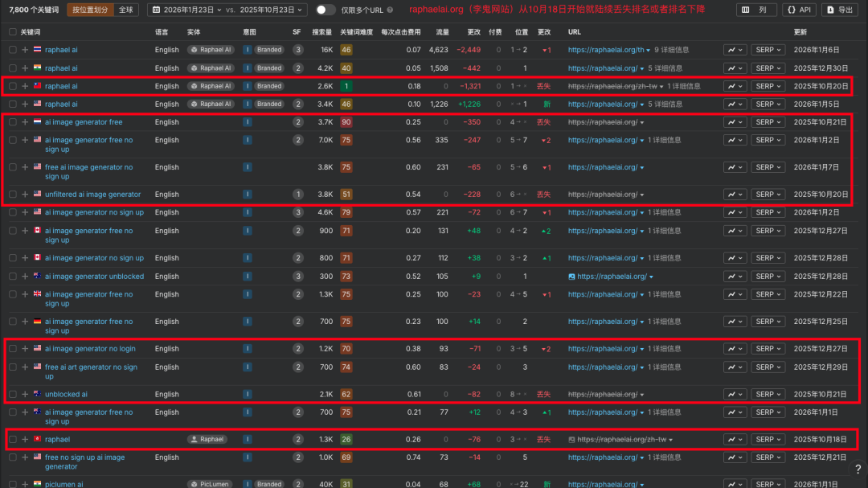This screenshot has width=868, height=488.
Task: Click plus icon for unblocked ai row
Action: (x=25, y=395)
